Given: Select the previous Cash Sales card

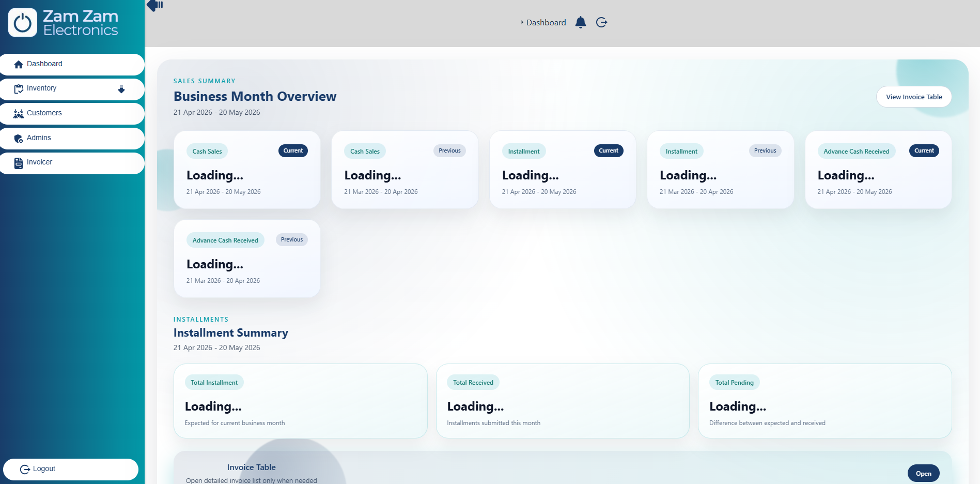Looking at the screenshot, I should pyautogui.click(x=405, y=170).
